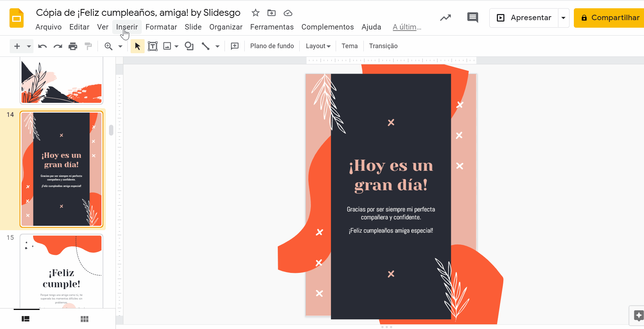Screen dimensions: 644x329
Task: Expand the Apresentar options arrow
Action: [x=563, y=18]
